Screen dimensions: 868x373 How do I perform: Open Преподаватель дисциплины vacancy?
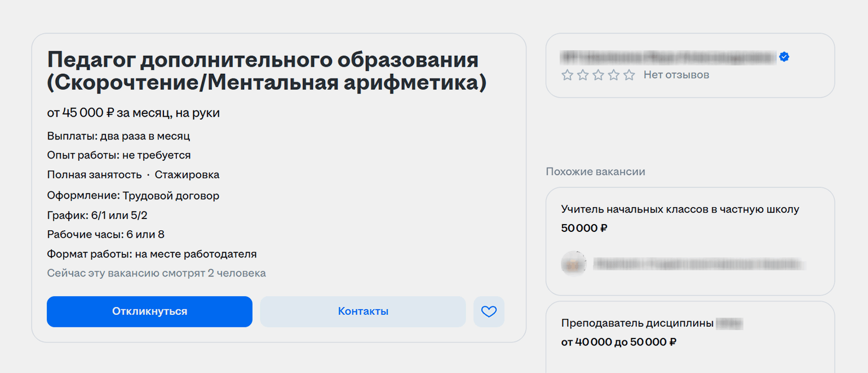[x=637, y=323]
